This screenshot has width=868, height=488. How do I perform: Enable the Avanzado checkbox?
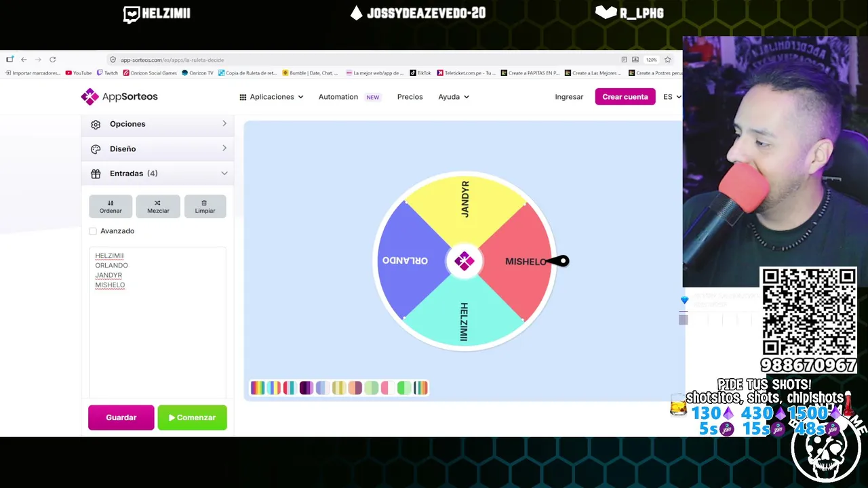[93, 231]
